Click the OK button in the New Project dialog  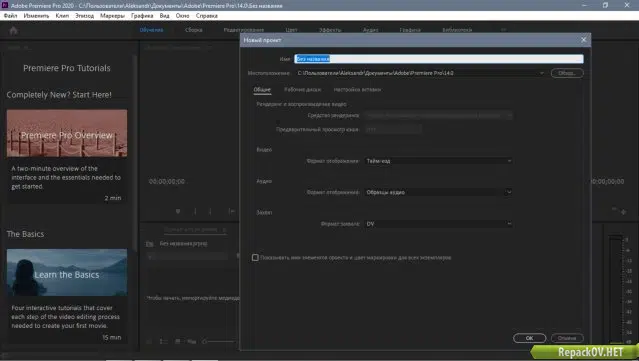(x=529, y=338)
